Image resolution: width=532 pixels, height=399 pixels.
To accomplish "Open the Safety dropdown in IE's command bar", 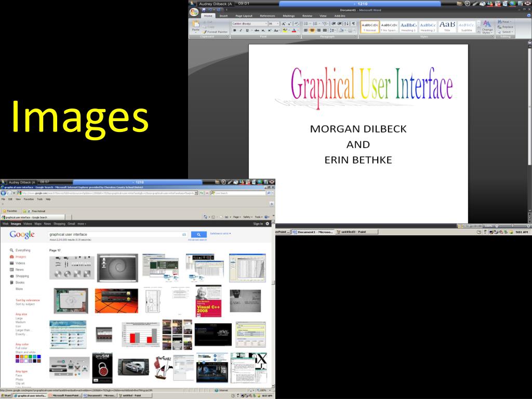I will pyautogui.click(x=248, y=217).
